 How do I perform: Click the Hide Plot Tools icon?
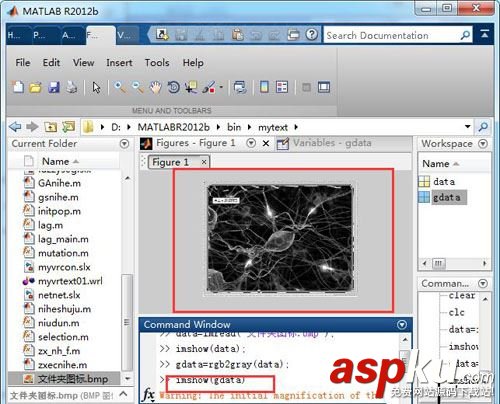point(306,88)
